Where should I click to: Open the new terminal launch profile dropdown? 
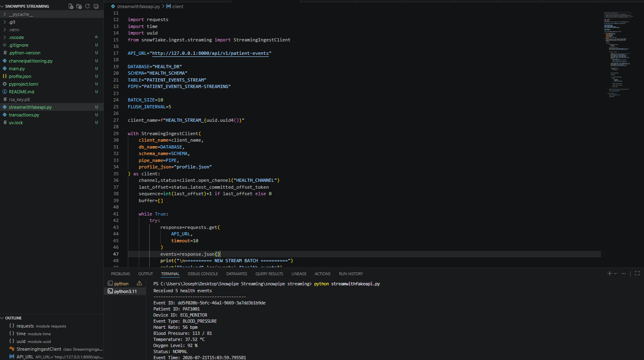click(x=616, y=274)
